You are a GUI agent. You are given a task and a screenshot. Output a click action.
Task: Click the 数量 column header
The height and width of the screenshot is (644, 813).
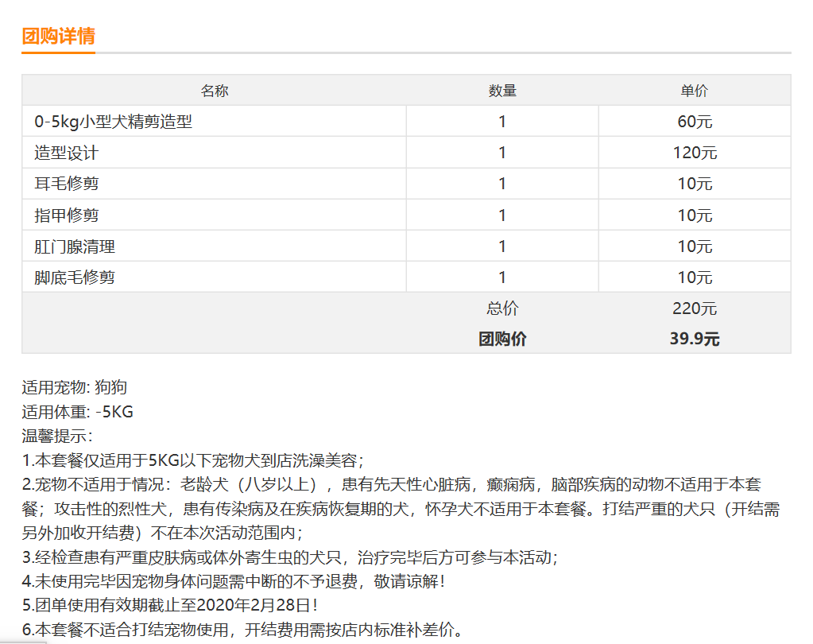502,91
